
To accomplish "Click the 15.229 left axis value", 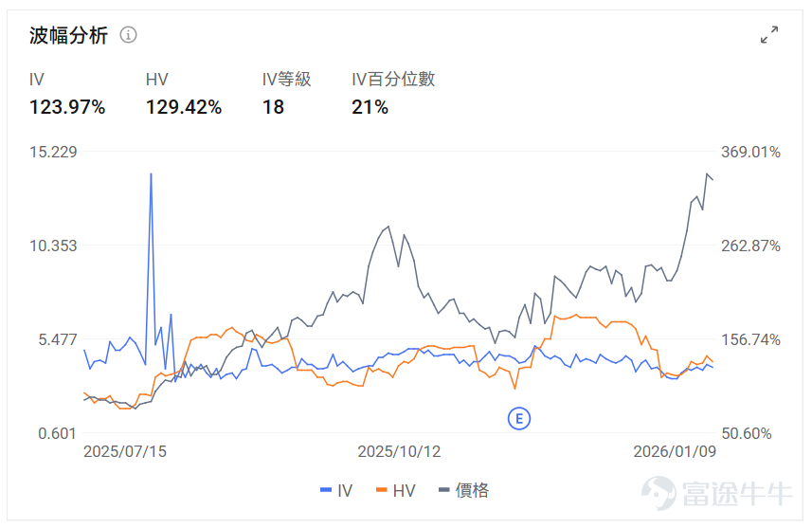I will 53,152.
